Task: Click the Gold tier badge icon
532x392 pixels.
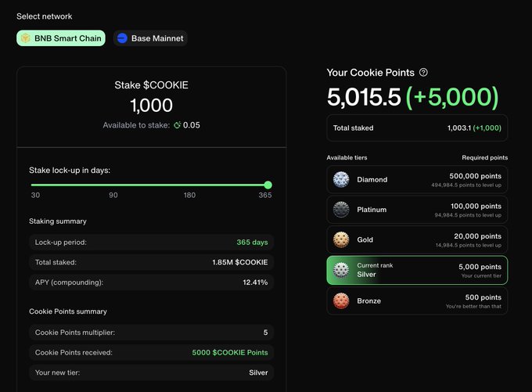Action: pos(340,240)
